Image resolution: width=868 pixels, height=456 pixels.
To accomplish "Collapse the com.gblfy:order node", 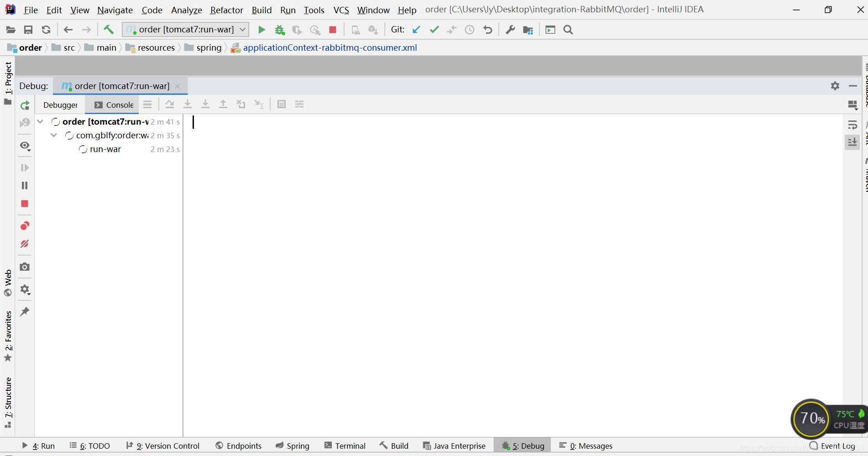I will [54, 135].
